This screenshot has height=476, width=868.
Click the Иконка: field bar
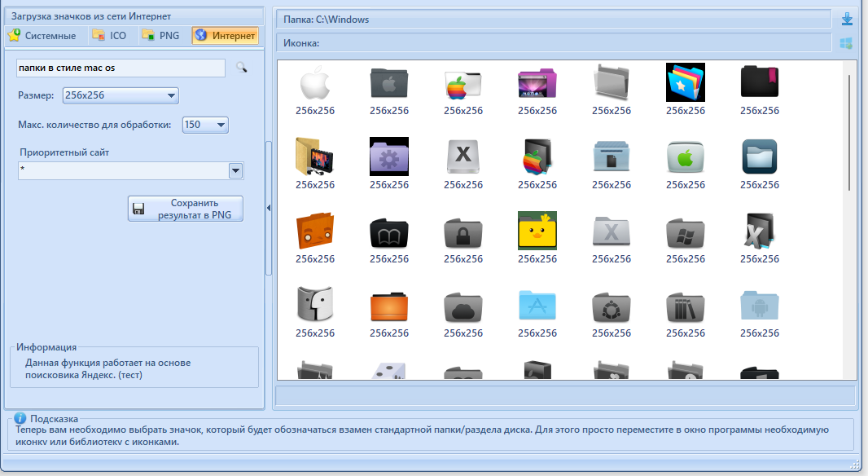[x=555, y=43]
